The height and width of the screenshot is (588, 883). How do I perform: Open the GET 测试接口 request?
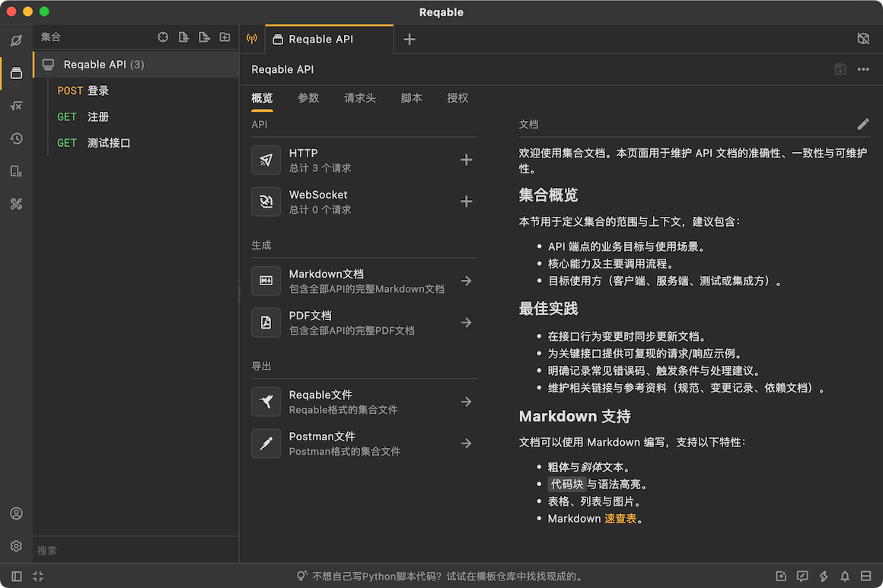click(136, 143)
